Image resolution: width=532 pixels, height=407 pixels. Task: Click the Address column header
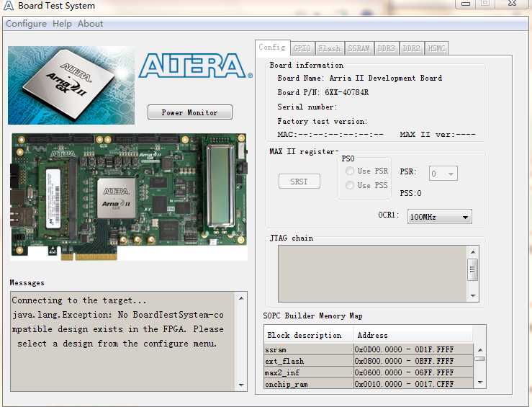pos(413,335)
